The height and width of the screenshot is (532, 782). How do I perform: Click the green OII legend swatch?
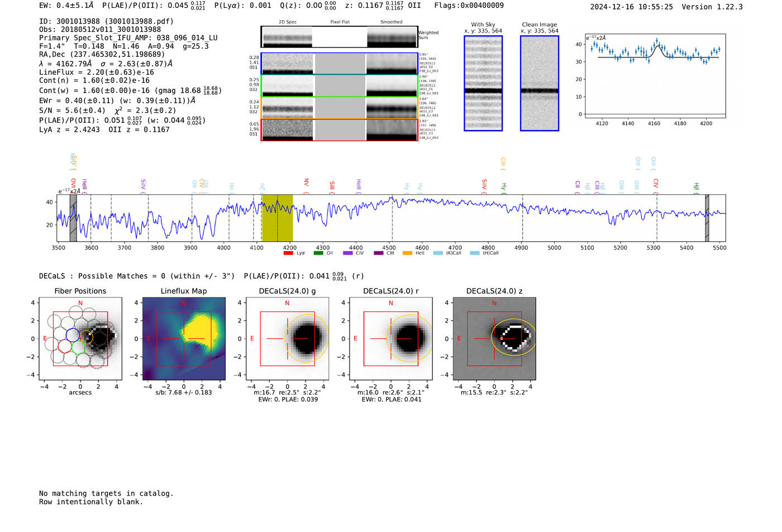click(x=318, y=253)
